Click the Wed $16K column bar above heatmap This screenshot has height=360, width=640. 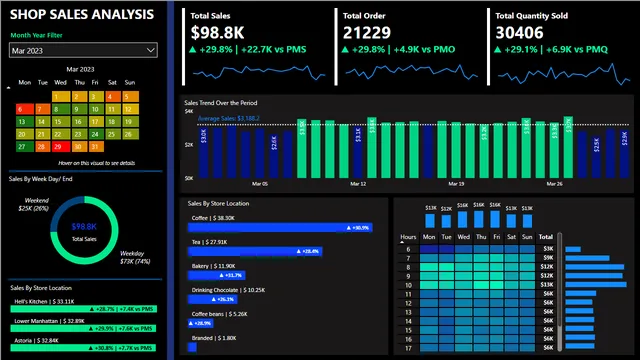point(462,220)
